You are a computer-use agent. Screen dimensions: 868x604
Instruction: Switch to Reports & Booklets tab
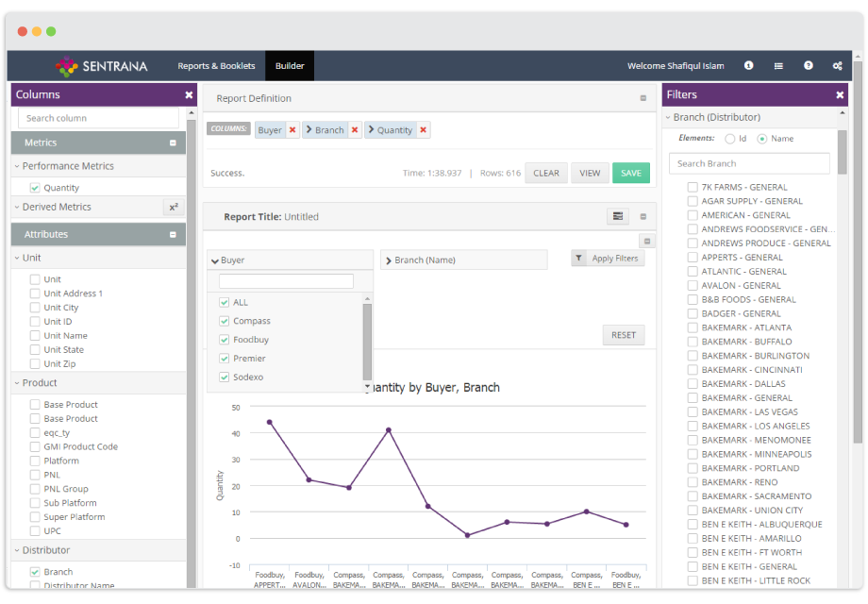pos(216,66)
